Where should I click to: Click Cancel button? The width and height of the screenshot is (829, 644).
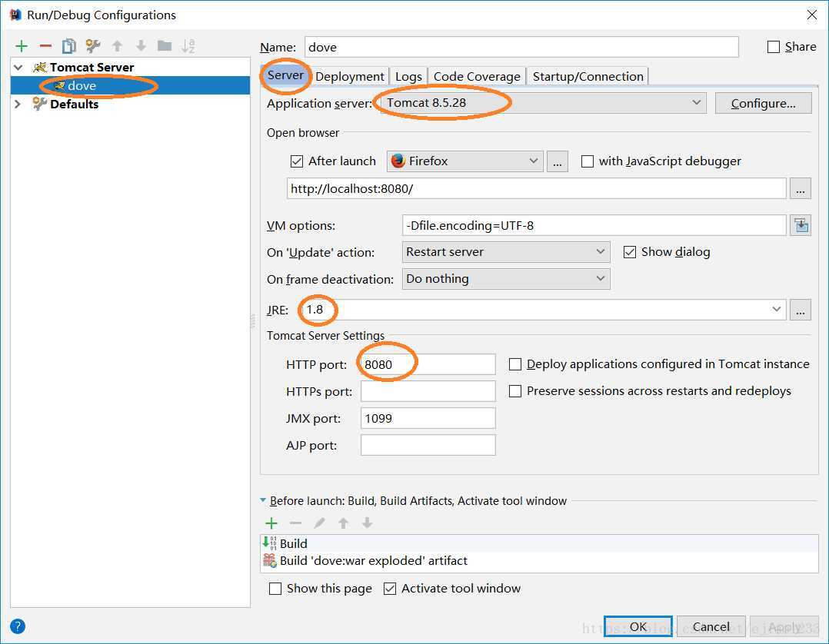tap(711, 626)
